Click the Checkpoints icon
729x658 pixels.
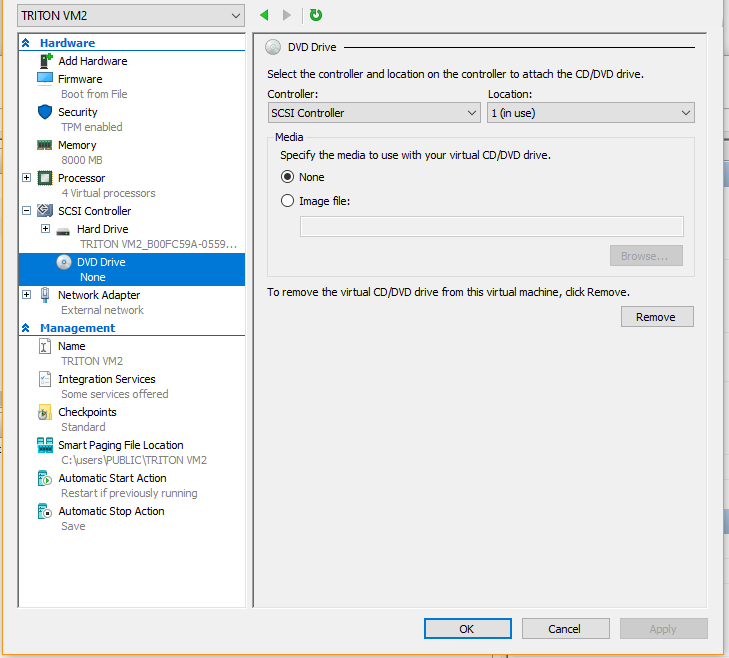click(x=44, y=412)
